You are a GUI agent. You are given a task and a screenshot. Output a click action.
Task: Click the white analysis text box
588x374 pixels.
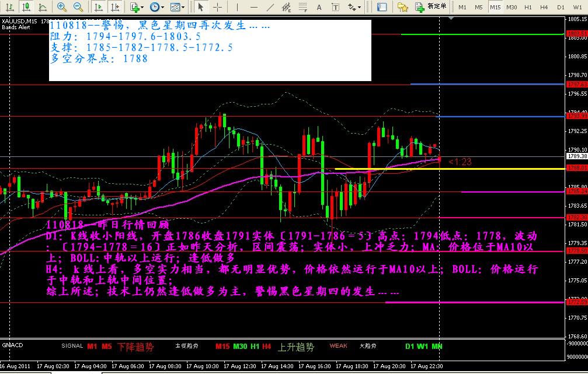pyautogui.click(x=210, y=50)
